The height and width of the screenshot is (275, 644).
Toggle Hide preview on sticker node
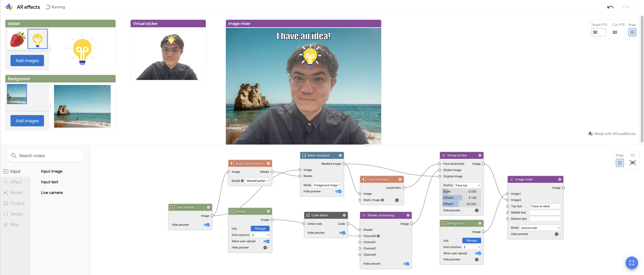pyautogui.click(x=267, y=247)
